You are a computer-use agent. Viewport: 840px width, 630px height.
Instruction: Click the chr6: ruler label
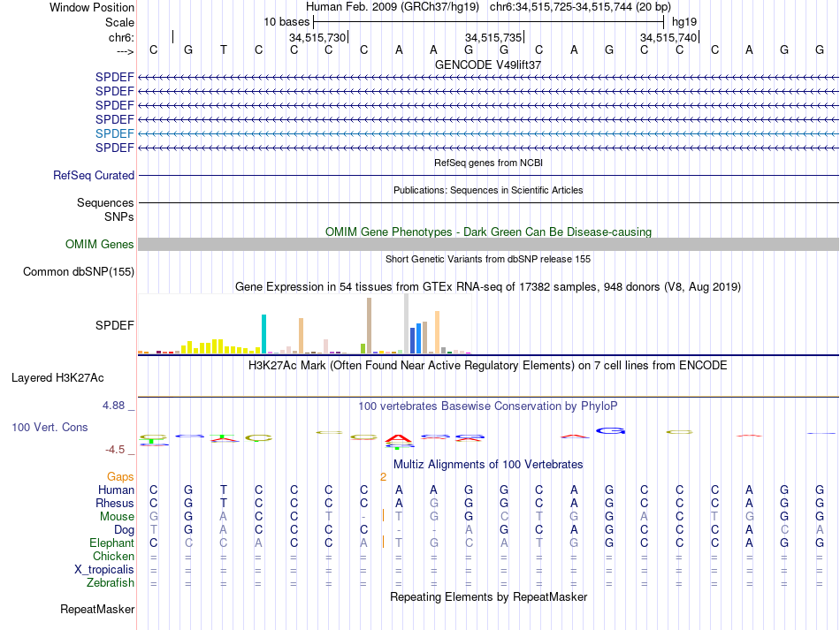pyautogui.click(x=121, y=37)
